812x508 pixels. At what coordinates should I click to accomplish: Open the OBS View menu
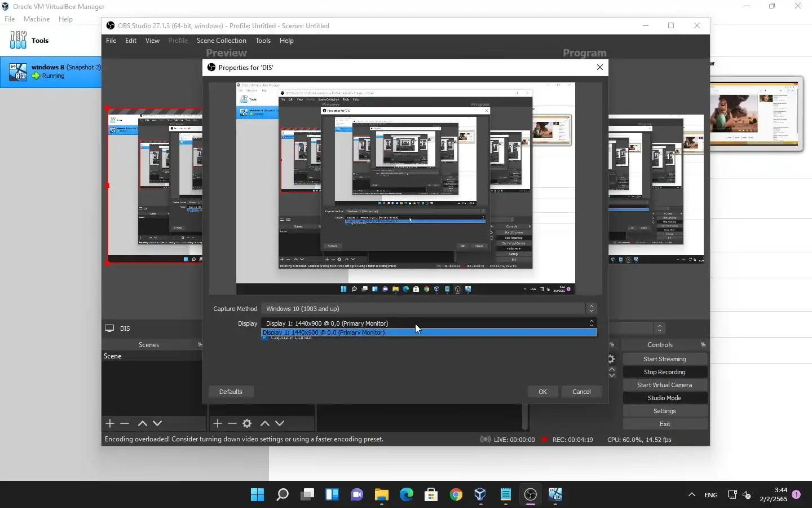[152, 41]
